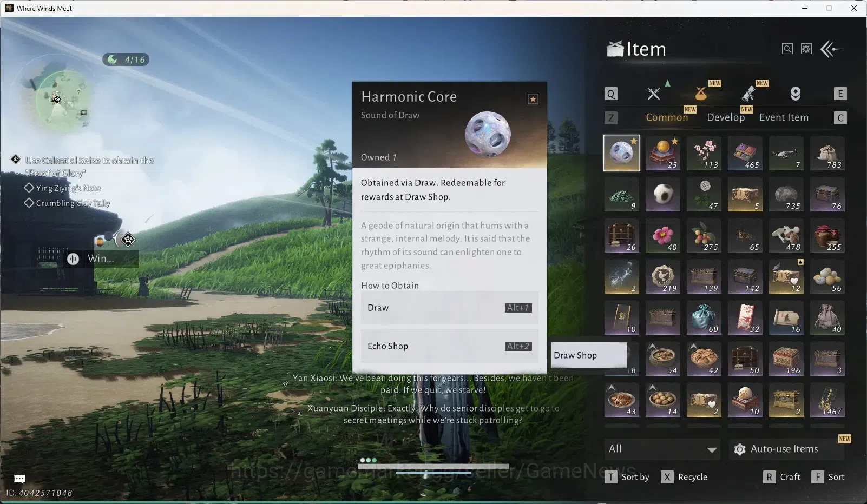The width and height of the screenshot is (867, 504).
Task: Click the voice icon beside Win... label
Action: pos(73,259)
